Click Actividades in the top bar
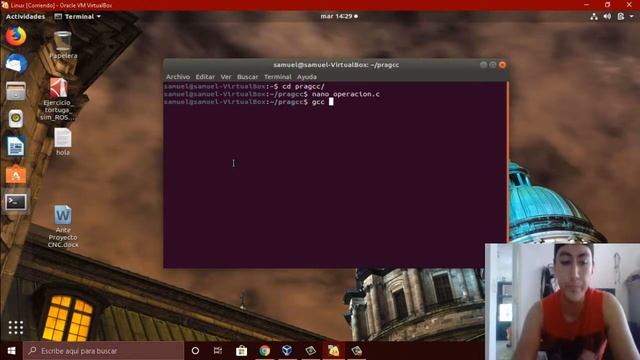This screenshot has width=640, height=360. tap(25, 16)
